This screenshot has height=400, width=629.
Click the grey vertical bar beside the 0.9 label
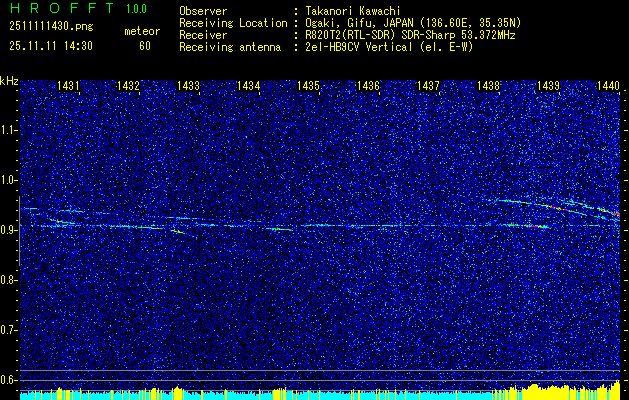[x=19, y=231]
